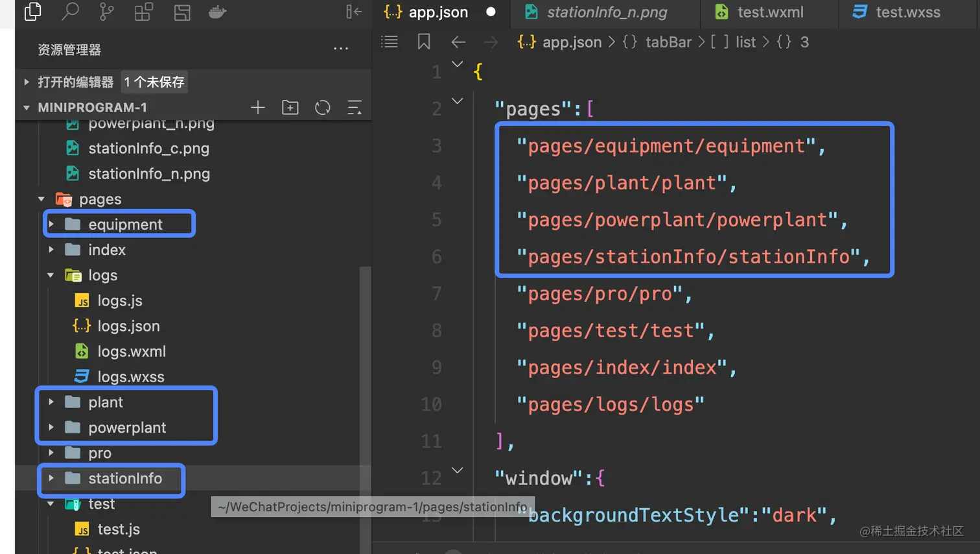Screen dimensions: 980x554
Task: Create a new folder in MINIPROGRAM-1
Action: pyautogui.click(x=290, y=108)
